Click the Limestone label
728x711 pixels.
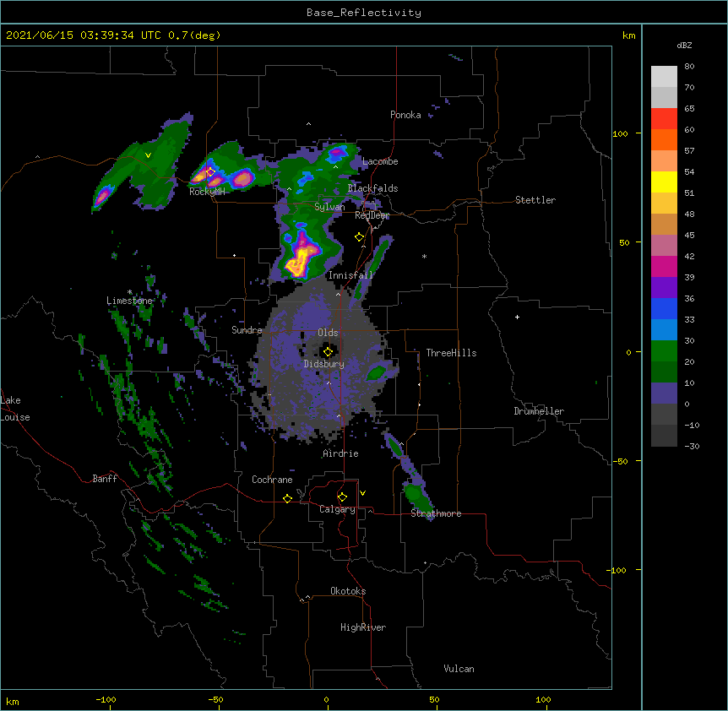129,301
